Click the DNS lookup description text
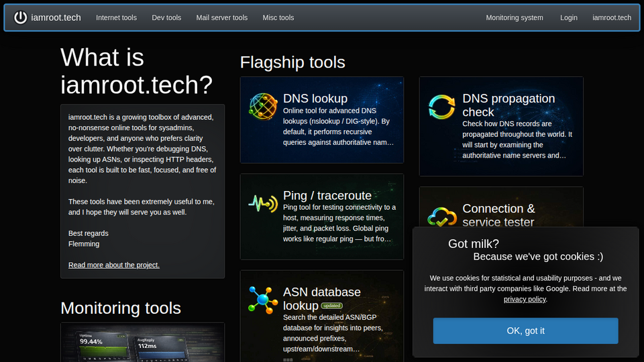 [x=338, y=127]
